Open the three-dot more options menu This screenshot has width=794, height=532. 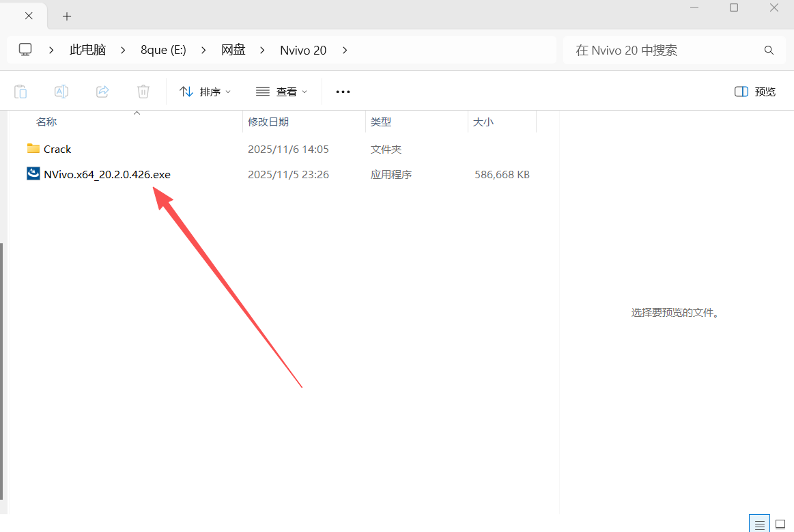343,92
